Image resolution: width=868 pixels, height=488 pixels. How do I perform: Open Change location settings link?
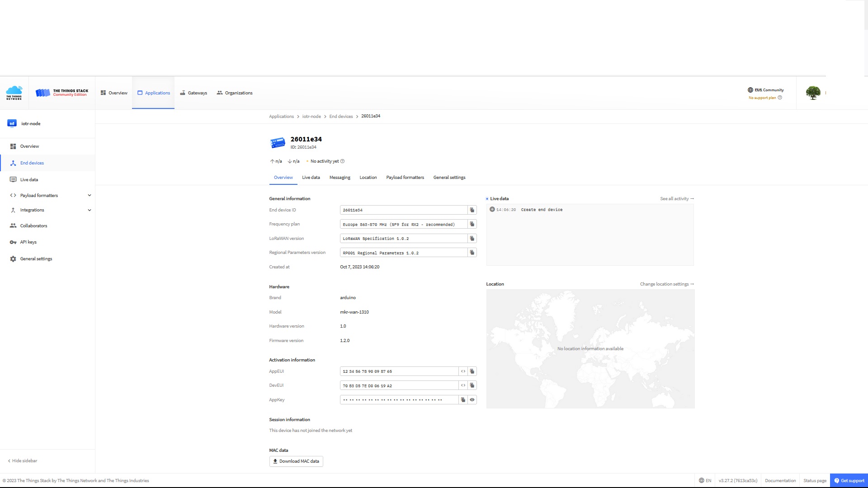click(x=667, y=284)
